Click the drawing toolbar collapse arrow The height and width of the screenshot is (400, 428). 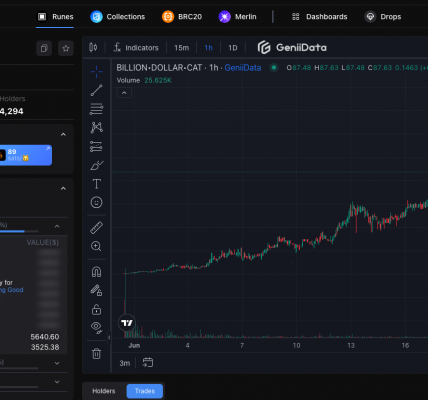[109, 337]
